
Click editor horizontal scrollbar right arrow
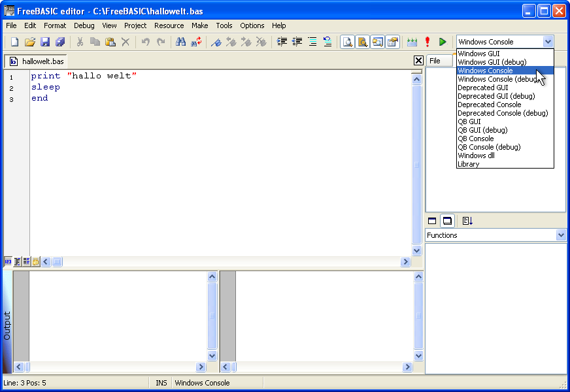(x=405, y=261)
